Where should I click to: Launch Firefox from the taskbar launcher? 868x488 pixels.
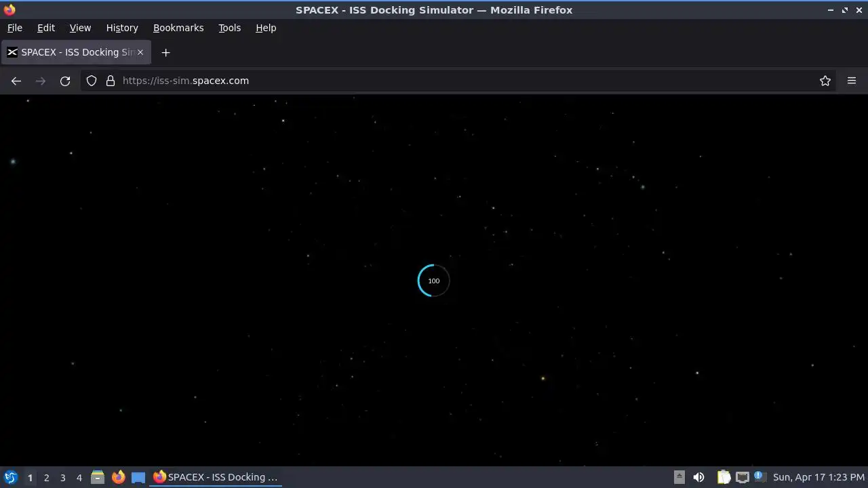[118, 477]
